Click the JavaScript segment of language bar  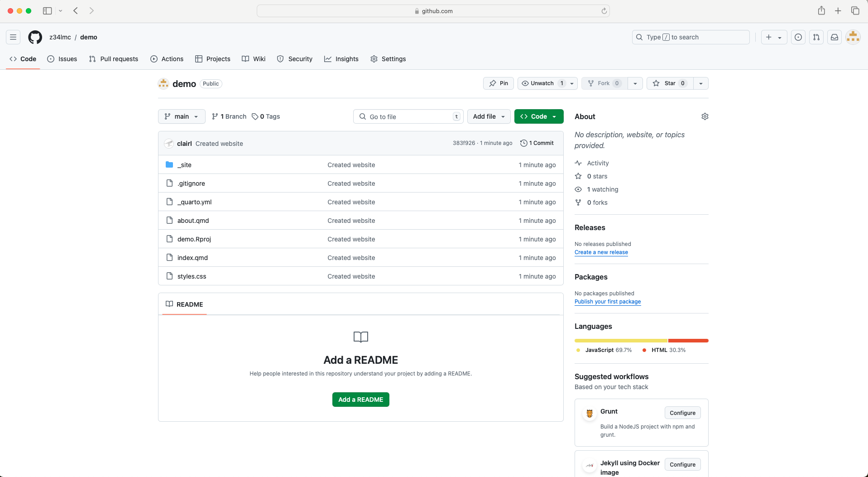pyautogui.click(x=621, y=341)
